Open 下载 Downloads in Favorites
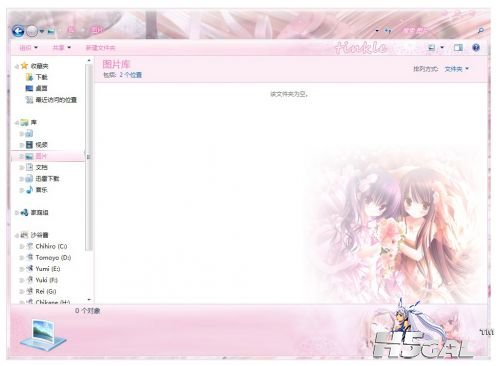The height and width of the screenshot is (366, 500). [x=41, y=77]
